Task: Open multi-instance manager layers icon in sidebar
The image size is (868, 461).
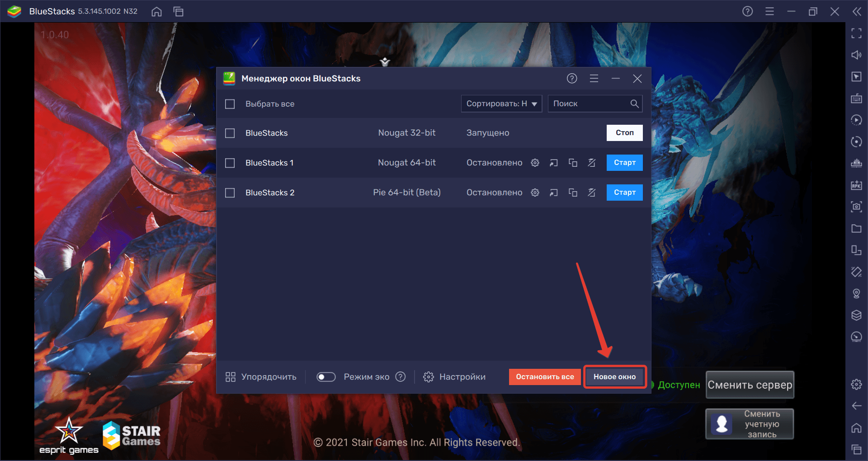Action: point(856,315)
